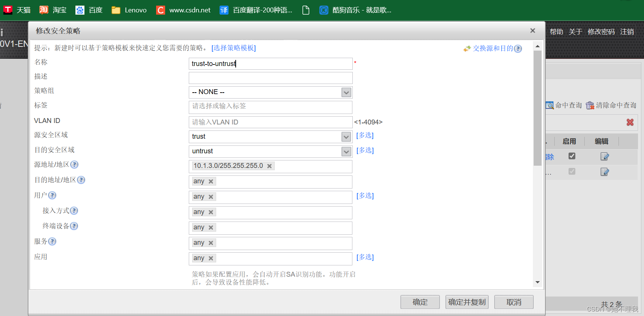
Task: Click the VLAN ID input field
Action: [x=271, y=122]
